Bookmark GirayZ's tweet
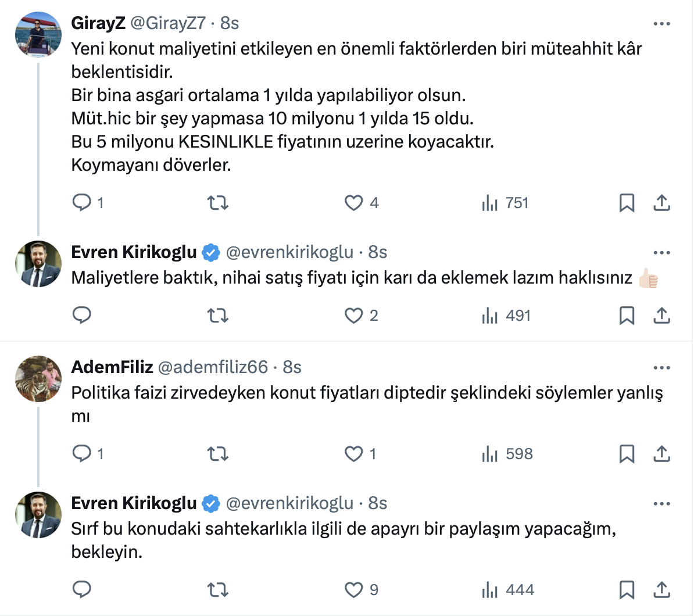The width and height of the screenshot is (694, 616). [627, 203]
